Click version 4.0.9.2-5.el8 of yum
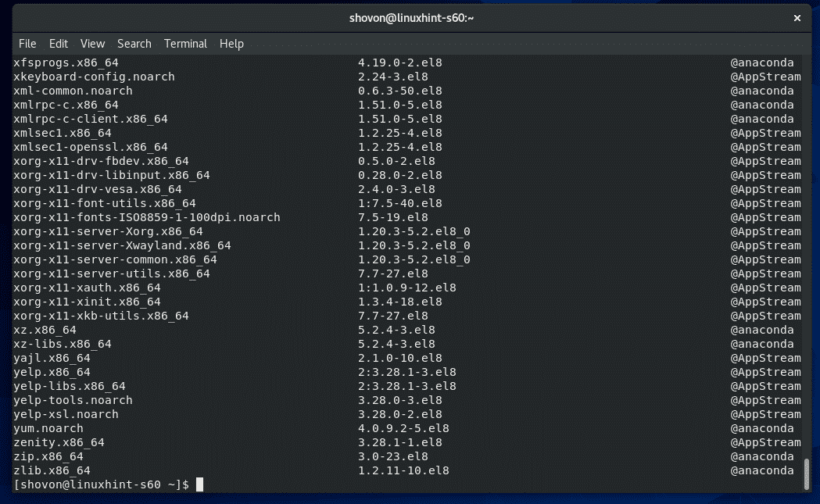The width and height of the screenshot is (820, 504). pyautogui.click(x=403, y=428)
